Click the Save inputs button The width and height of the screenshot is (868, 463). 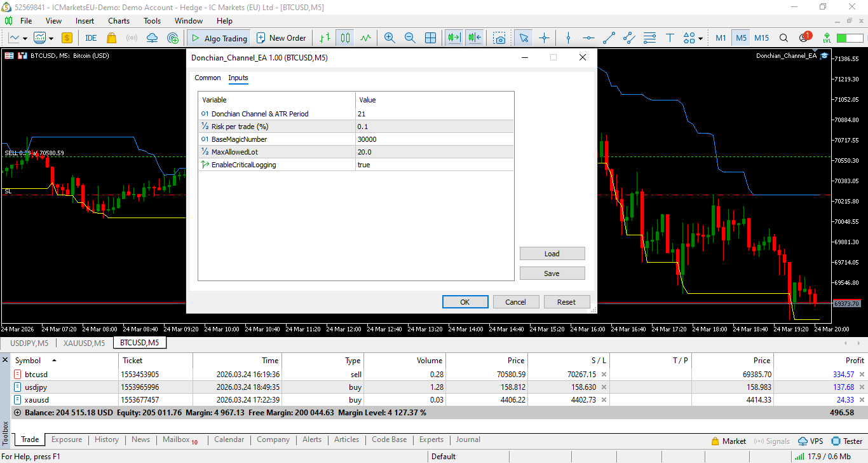click(x=552, y=273)
